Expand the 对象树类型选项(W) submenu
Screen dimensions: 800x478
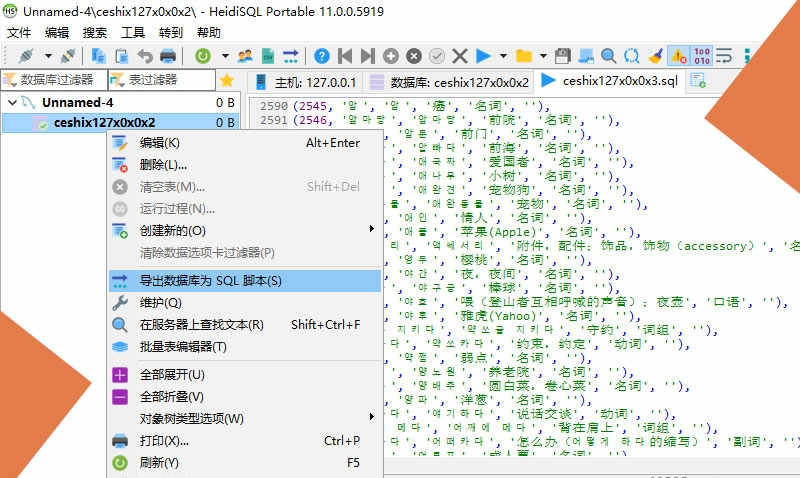pos(372,417)
